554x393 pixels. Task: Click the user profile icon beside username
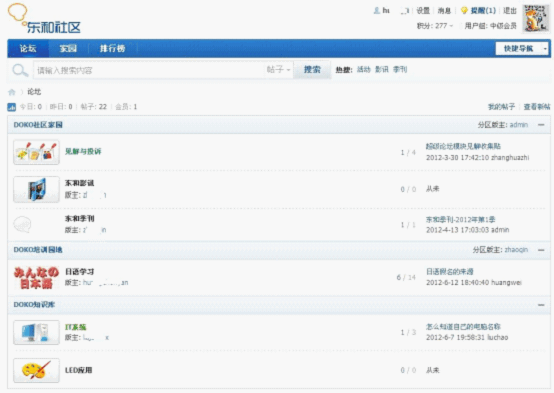377,11
